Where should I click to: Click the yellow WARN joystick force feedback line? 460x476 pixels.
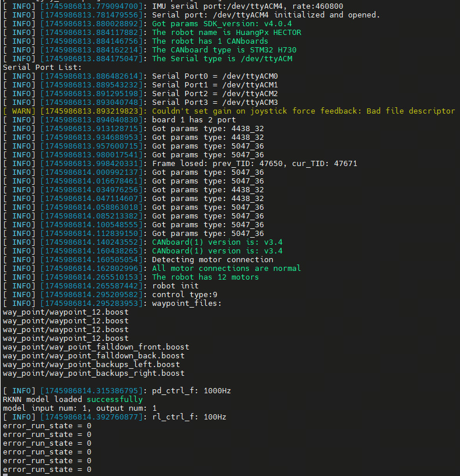point(303,111)
